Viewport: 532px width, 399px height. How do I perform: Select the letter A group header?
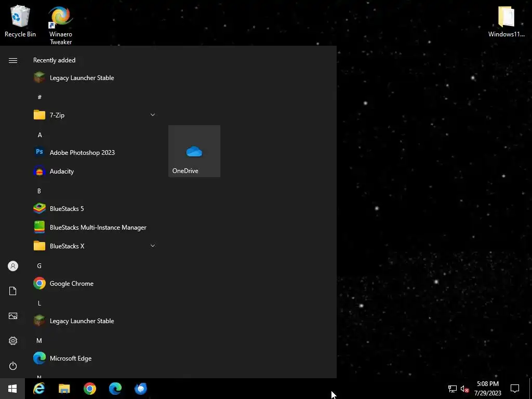point(39,135)
